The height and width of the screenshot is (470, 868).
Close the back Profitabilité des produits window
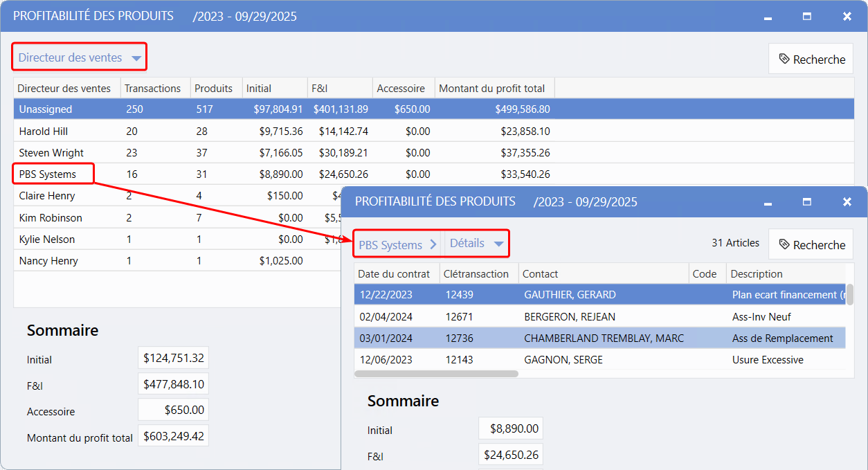847,17
